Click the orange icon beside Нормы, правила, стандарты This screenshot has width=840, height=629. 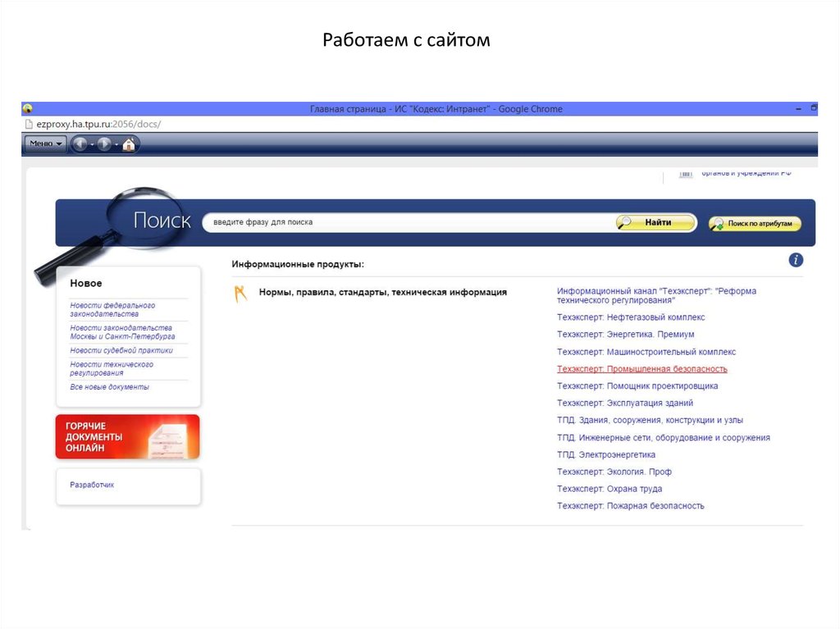(x=240, y=294)
